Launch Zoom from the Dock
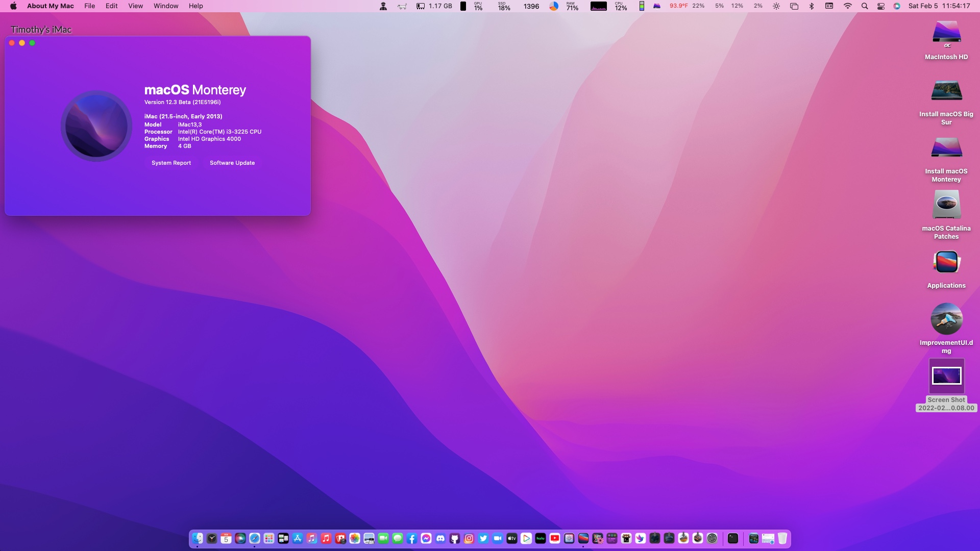 [498, 538]
